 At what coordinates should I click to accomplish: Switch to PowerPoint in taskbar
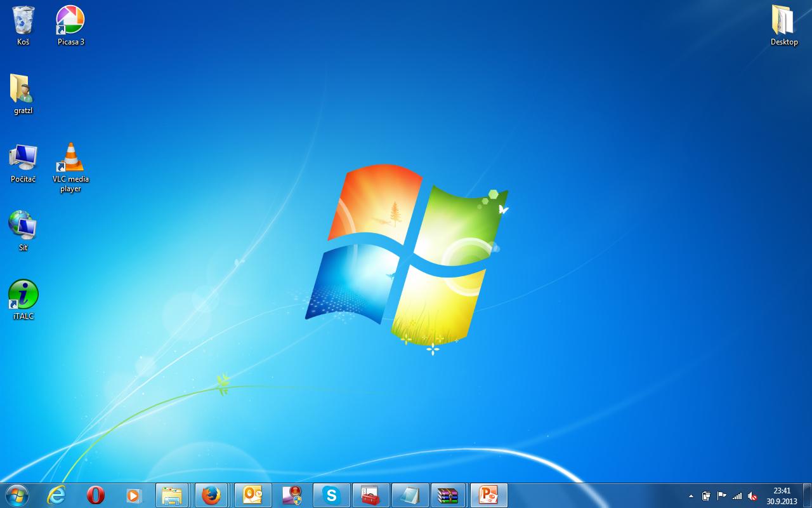(x=489, y=495)
